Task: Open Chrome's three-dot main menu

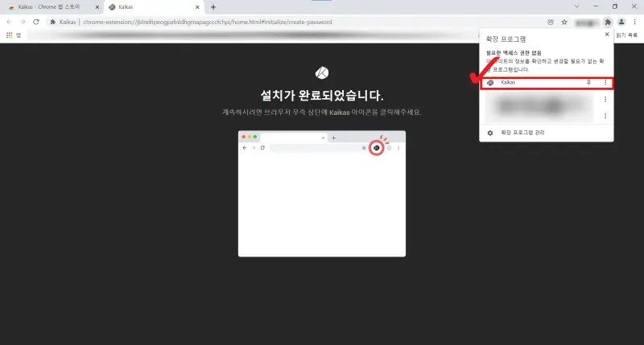Action: click(x=634, y=23)
